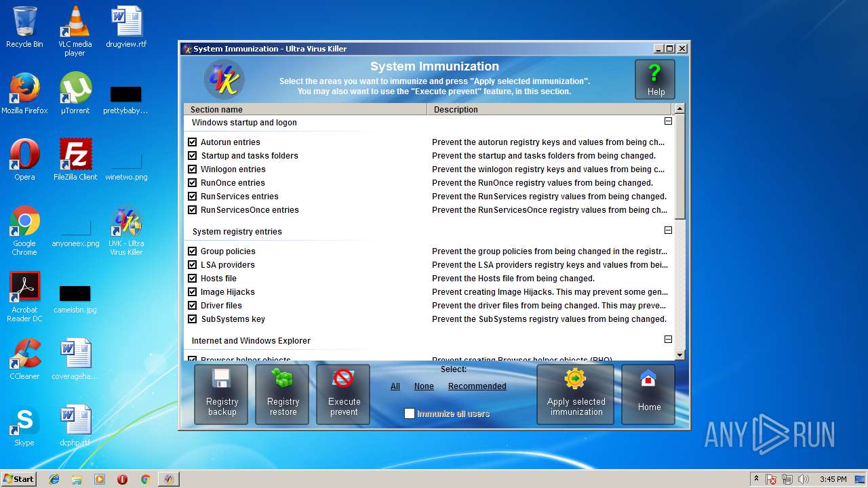Click Action Center flag tray icon
The image size is (868, 488).
pyautogui.click(x=771, y=479)
